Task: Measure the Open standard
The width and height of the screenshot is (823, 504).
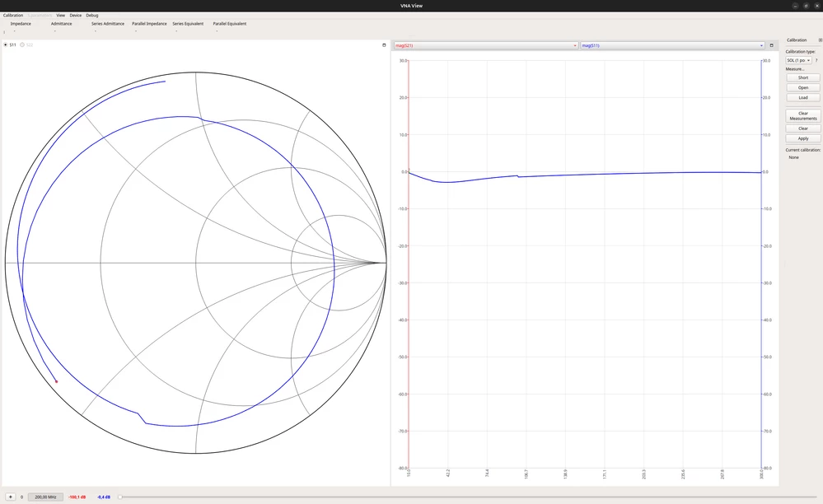Action: click(803, 87)
